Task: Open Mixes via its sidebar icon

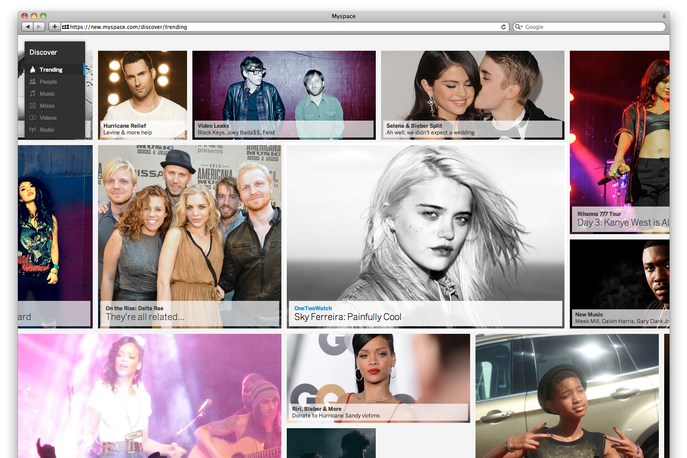Action: coord(32,105)
